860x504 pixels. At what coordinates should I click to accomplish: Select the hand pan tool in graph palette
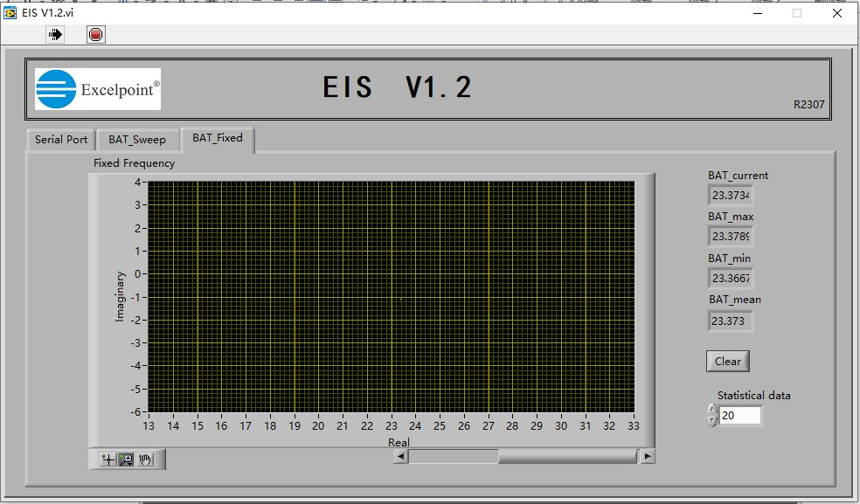tap(145, 459)
